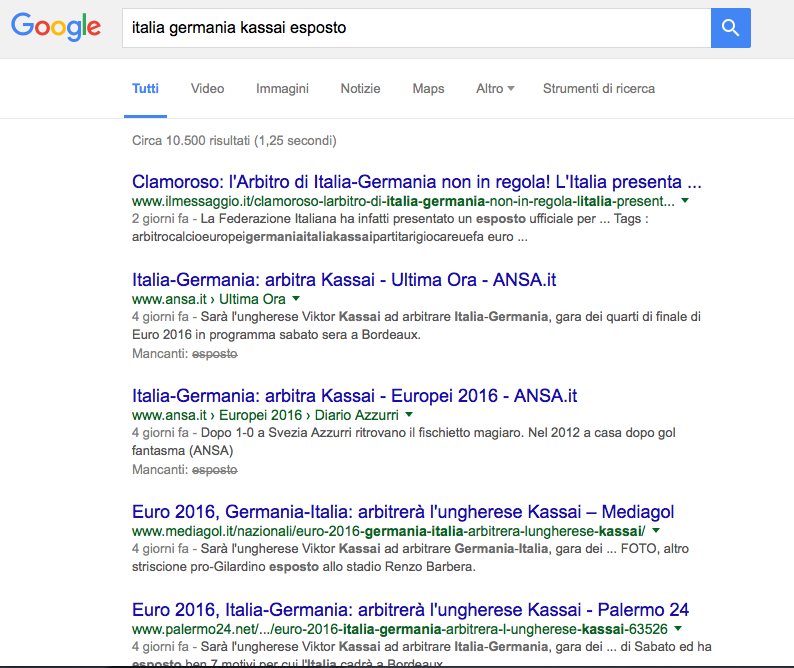
Task: Expand arrow next to ilmessaggio.it URL
Action: click(685, 201)
